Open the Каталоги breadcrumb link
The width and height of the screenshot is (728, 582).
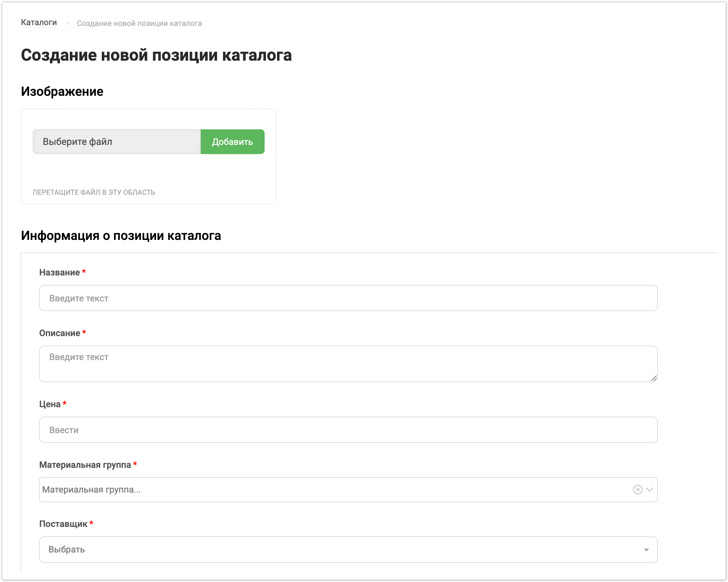[x=39, y=23]
